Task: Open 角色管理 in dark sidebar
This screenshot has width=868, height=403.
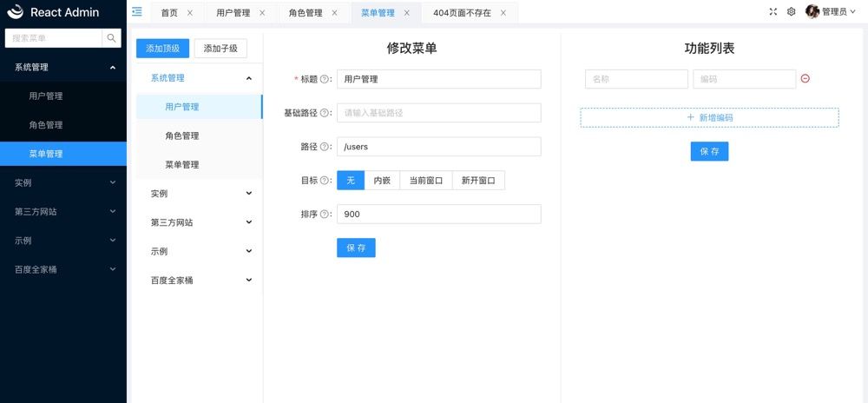Action: click(63, 125)
